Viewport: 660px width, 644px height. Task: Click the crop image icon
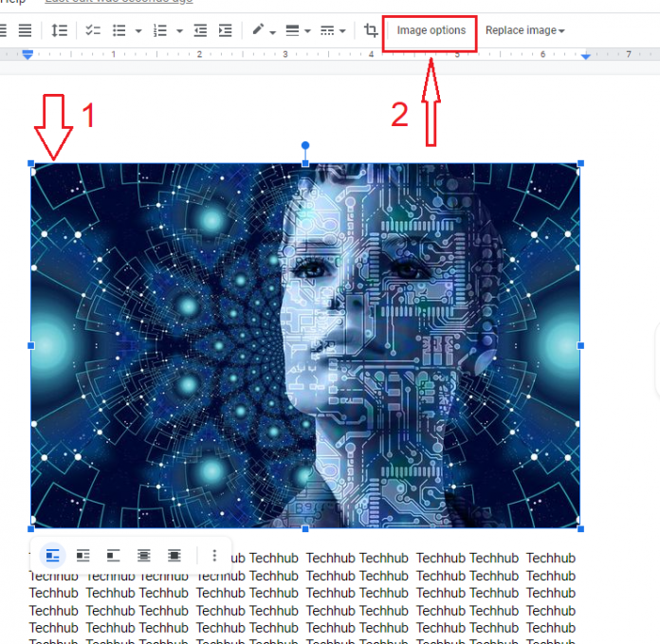point(371,30)
